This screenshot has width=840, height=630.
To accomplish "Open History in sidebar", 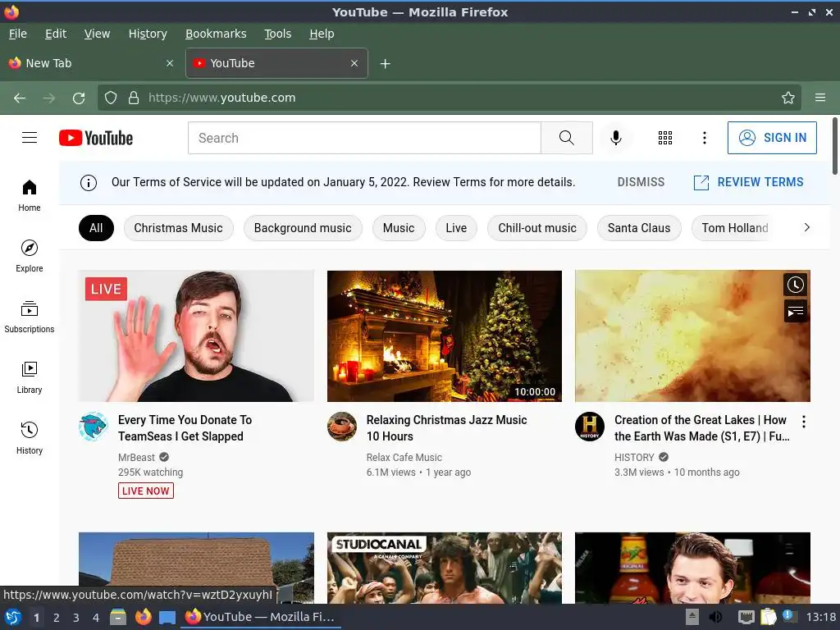I will click(30, 438).
